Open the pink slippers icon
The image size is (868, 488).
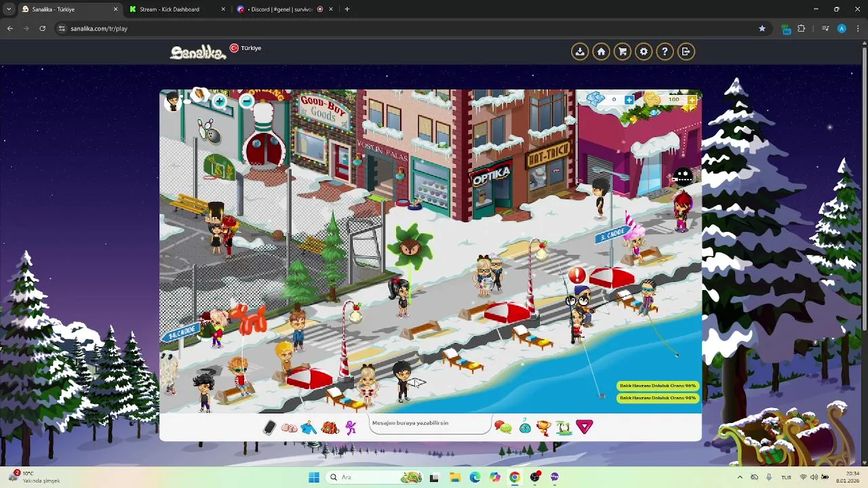[289, 428]
